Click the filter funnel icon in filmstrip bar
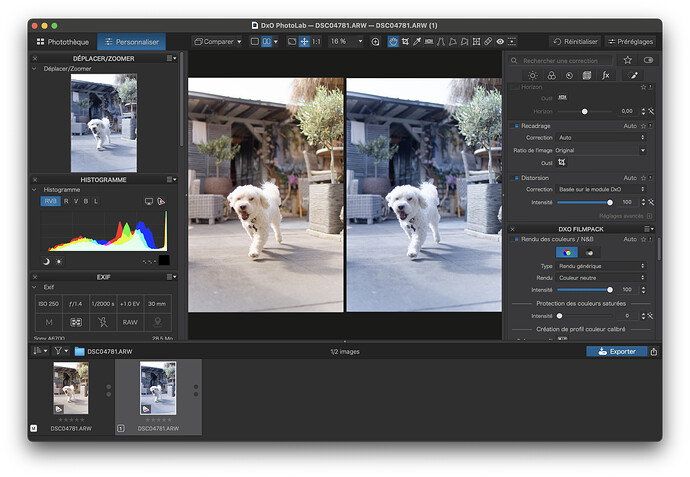 pos(60,351)
